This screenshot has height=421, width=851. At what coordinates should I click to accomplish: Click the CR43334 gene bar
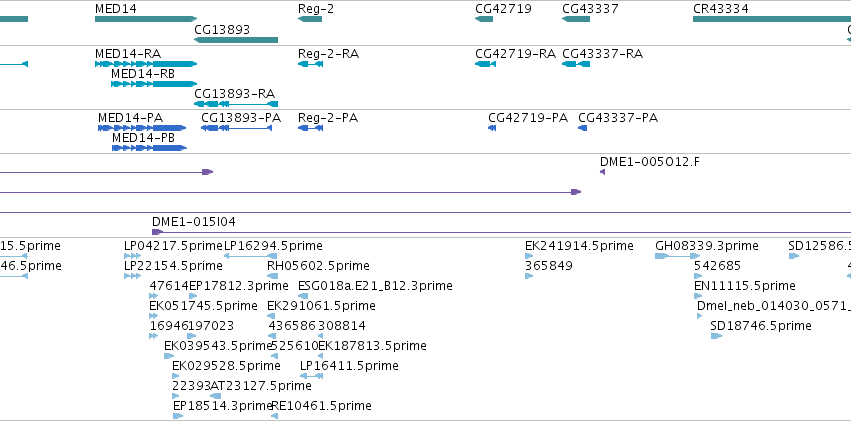tap(772, 19)
